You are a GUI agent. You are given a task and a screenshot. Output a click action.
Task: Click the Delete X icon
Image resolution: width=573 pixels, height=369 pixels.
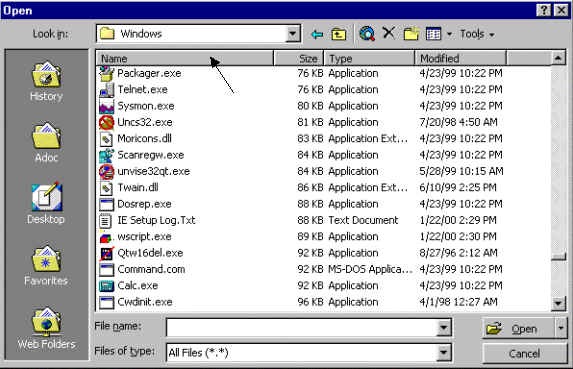pyautogui.click(x=388, y=33)
